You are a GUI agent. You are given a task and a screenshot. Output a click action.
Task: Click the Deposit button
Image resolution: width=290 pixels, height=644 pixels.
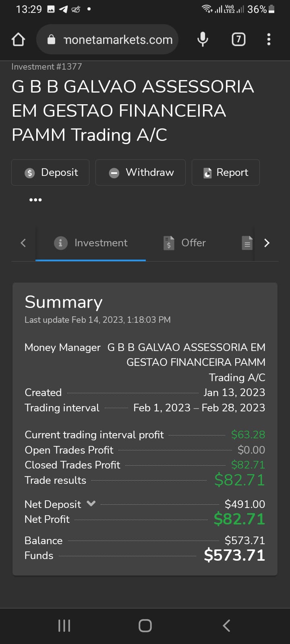(50, 172)
